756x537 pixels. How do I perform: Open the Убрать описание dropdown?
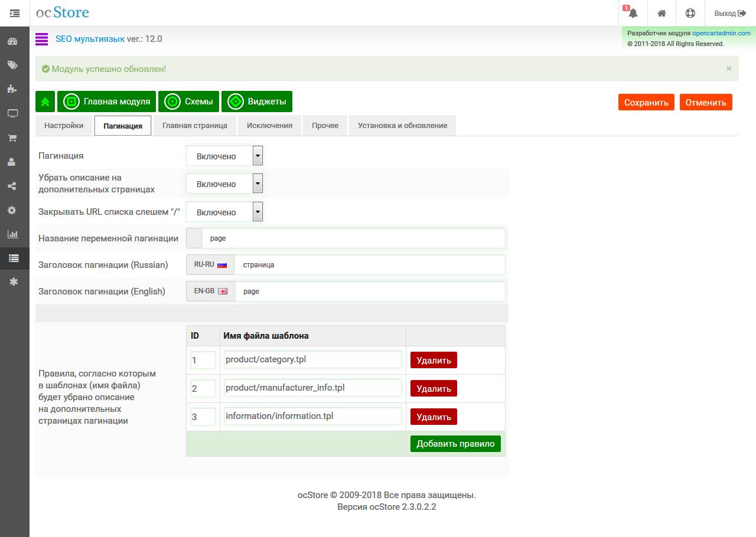[x=224, y=184]
